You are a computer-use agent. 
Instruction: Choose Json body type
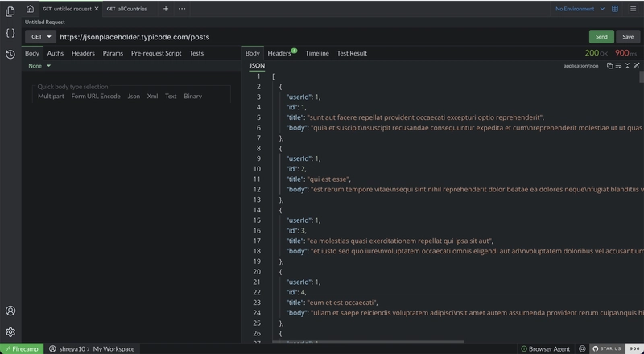click(x=134, y=96)
